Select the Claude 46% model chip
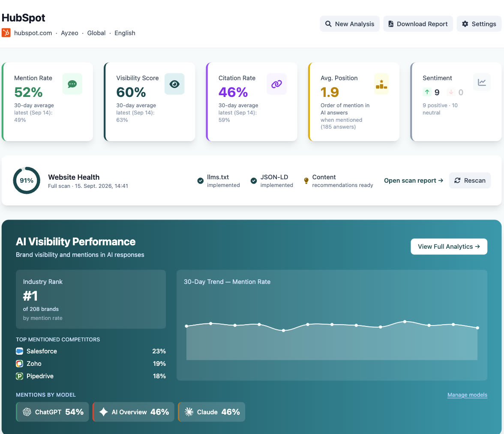This screenshot has height=434, width=504. 212,412
